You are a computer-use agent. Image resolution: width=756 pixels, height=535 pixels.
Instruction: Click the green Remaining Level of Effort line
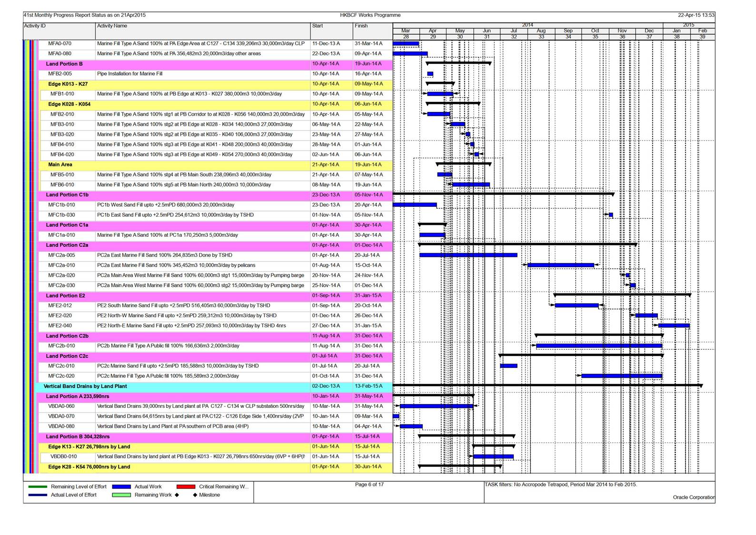click(x=38, y=486)
